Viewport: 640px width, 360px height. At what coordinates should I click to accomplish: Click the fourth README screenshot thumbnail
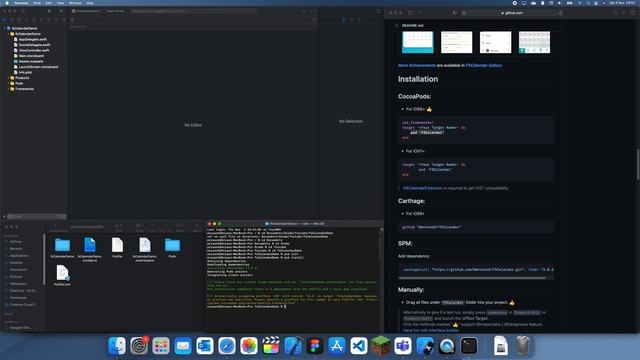coord(534,42)
